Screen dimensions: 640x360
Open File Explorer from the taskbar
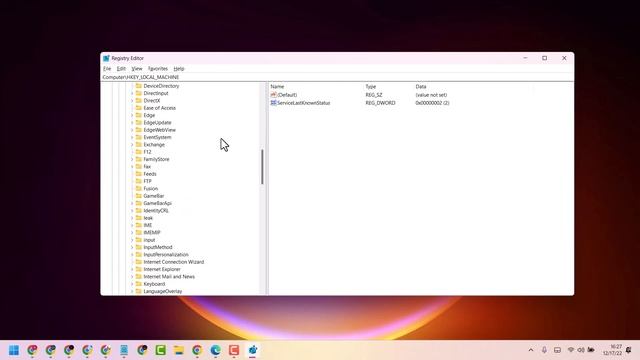(x=179, y=350)
